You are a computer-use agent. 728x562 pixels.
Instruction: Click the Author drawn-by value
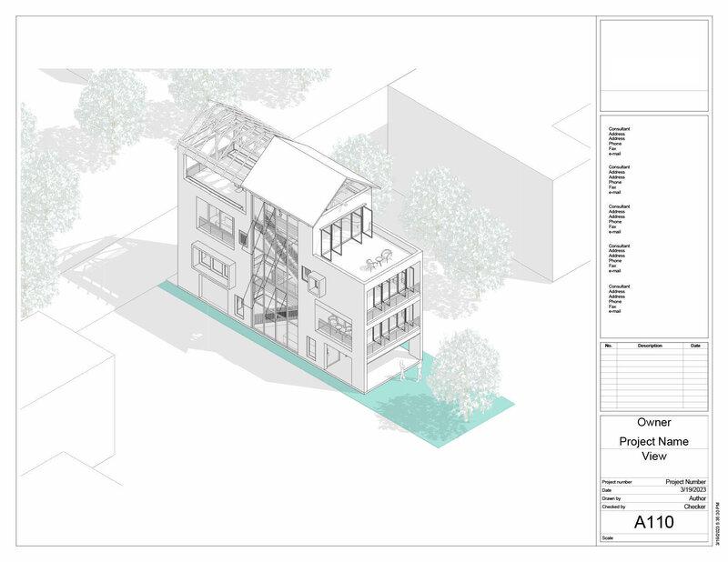[697, 498]
